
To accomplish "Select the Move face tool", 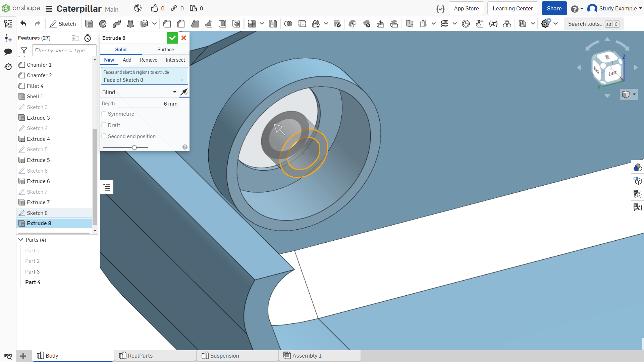I will click(380, 23).
